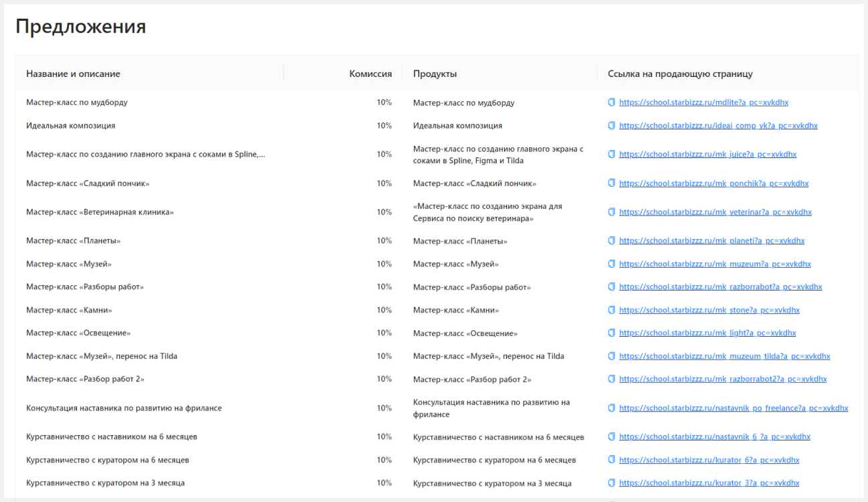Click the «Продукты» column header

coord(435,74)
